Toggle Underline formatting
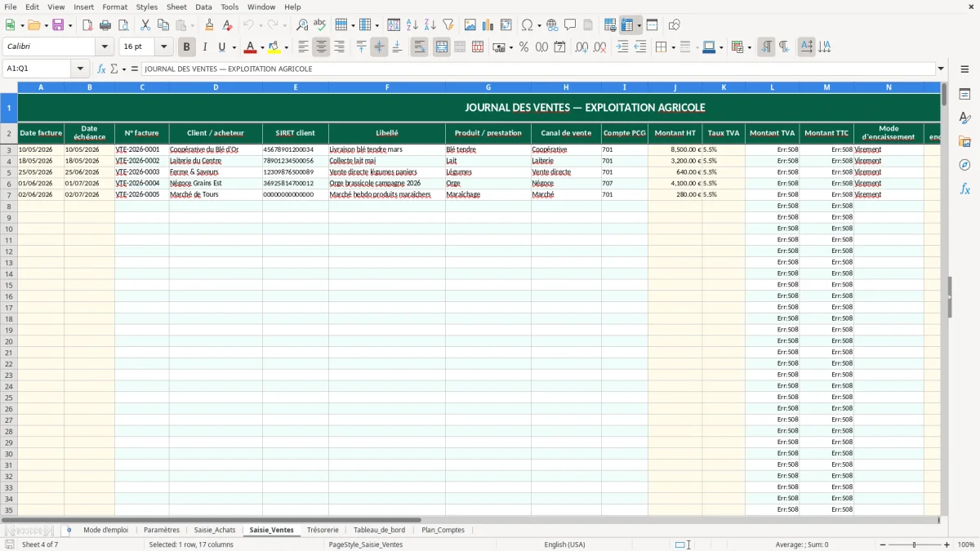The width and height of the screenshot is (980, 551). [221, 47]
